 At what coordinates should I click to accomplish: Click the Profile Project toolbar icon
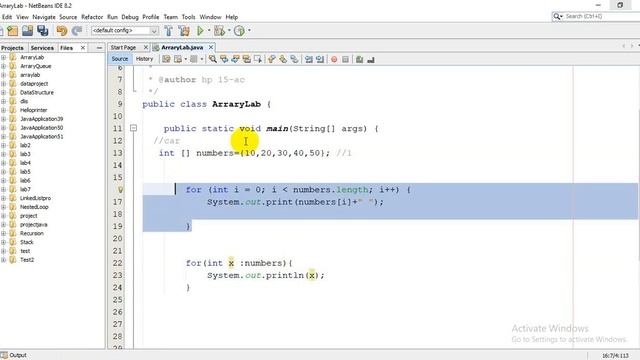coord(239,31)
